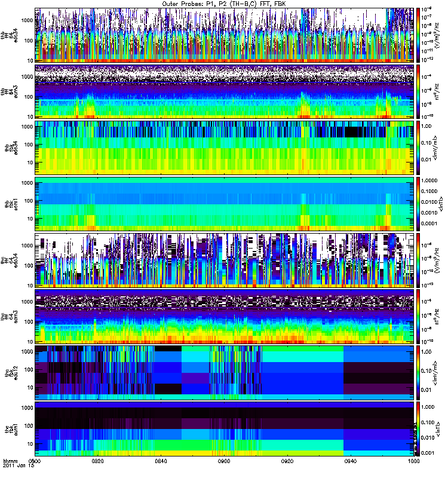Screen dimensions: 448x478
Task: Click the 0820 time tick label
Action: [98, 461]
